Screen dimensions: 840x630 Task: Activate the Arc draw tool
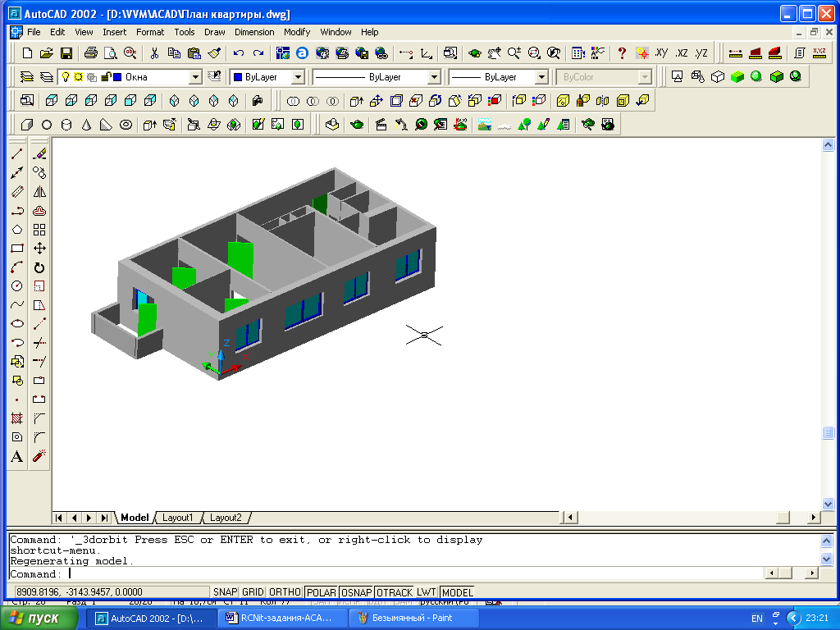(x=17, y=267)
